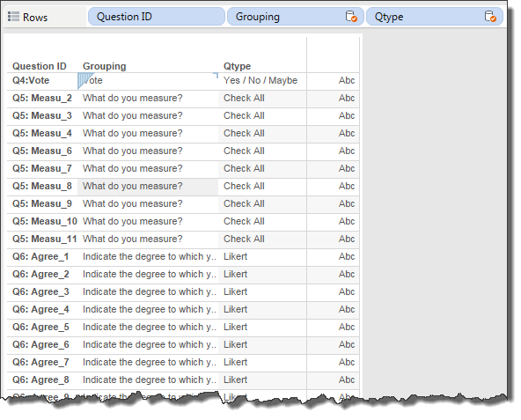Click Likert in the Q6: Agree_4 row

click(x=235, y=310)
